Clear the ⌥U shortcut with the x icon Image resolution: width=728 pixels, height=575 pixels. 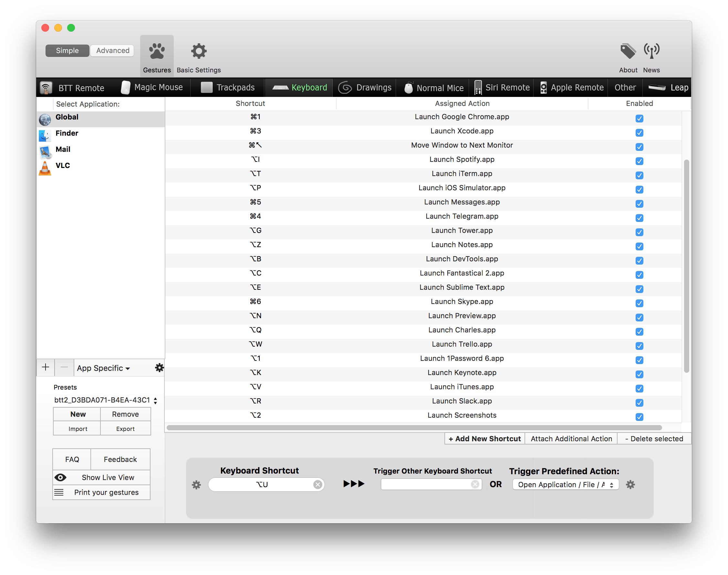[x=317, y=485]
